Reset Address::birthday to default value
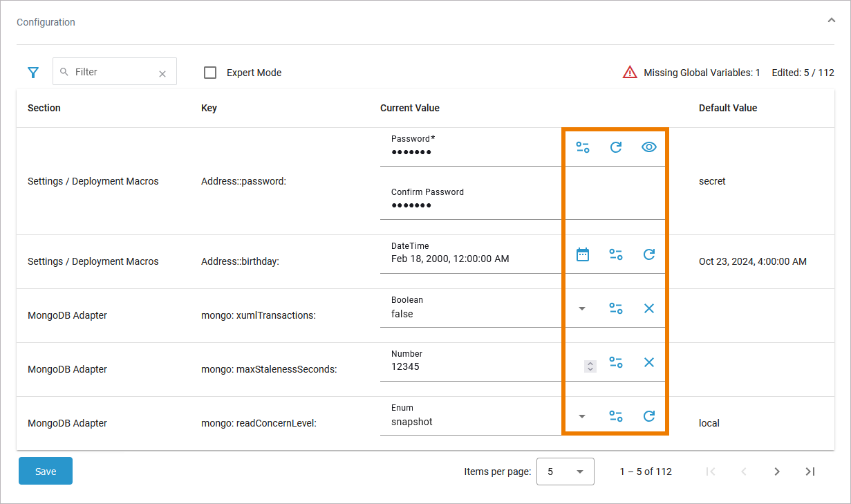The image size is (851, 504). [x=648, y=254]
